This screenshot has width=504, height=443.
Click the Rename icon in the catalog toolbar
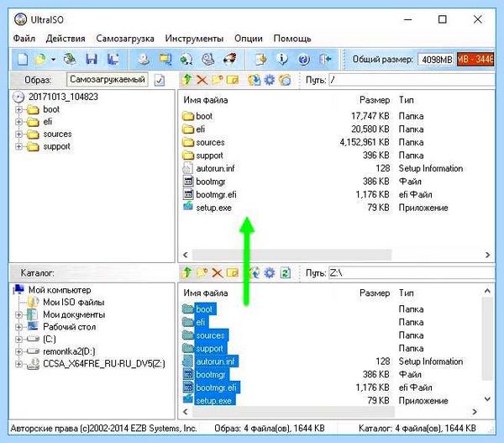(x=233, y=273)
